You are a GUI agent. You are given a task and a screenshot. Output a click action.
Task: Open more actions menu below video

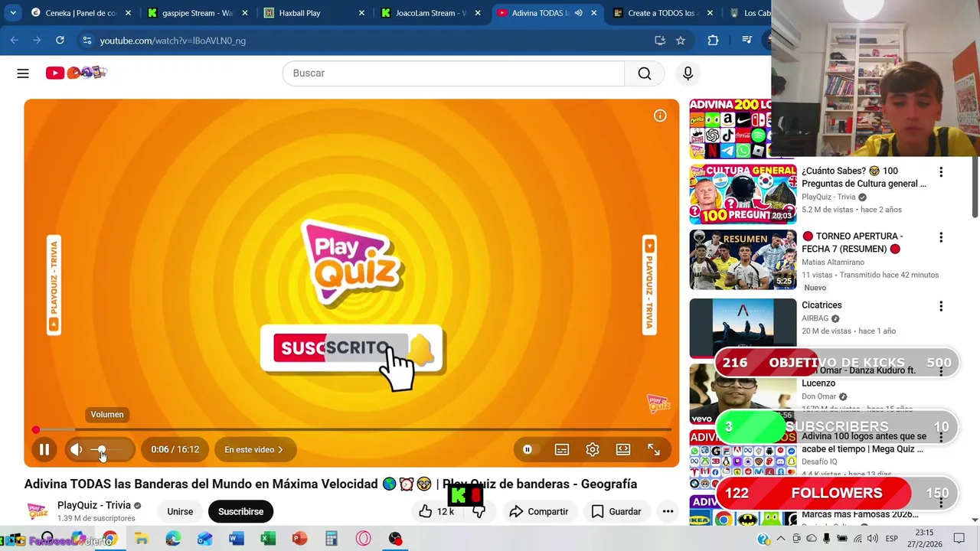coord(668,511)
